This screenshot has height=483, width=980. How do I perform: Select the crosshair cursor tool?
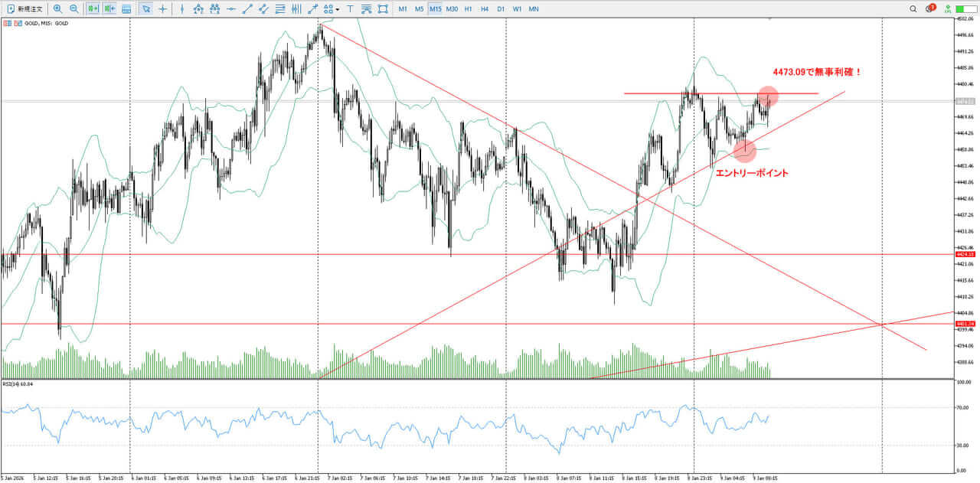162,9
